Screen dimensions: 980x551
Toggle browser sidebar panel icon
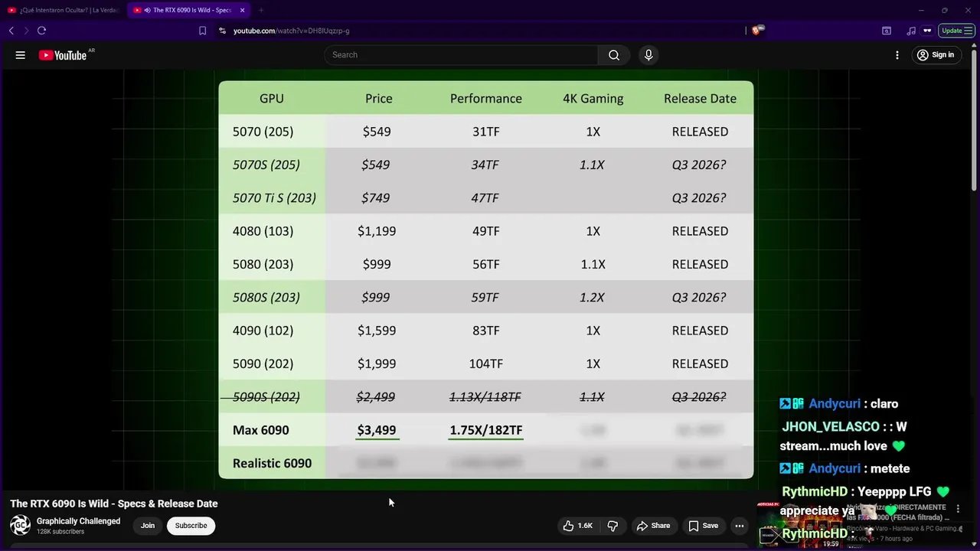pyautogui.click(x=887, y=31)
